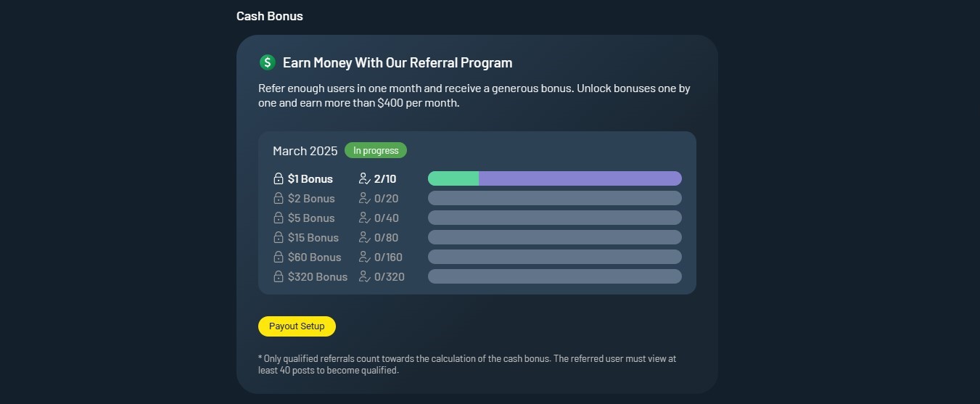Select the $15 Bonus tier label
Image resolution: width=980 pixels, height=404 pixels.
coord(313,237)
